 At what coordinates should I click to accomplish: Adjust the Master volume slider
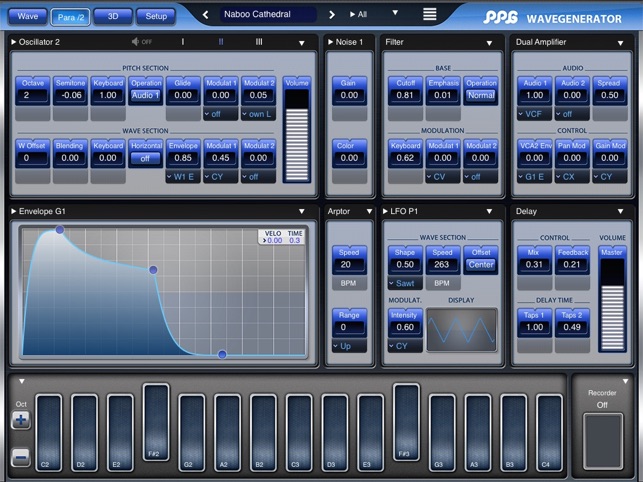pos(612,305)
